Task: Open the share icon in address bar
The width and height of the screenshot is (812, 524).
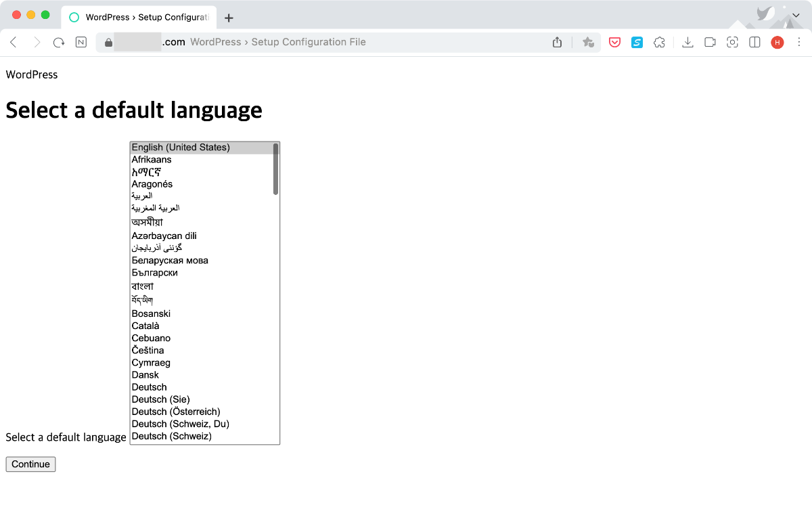Action: pos(557,42)
